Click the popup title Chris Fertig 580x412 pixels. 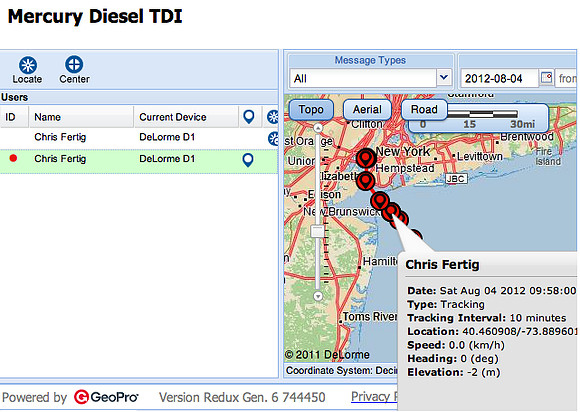coord(442,264)
